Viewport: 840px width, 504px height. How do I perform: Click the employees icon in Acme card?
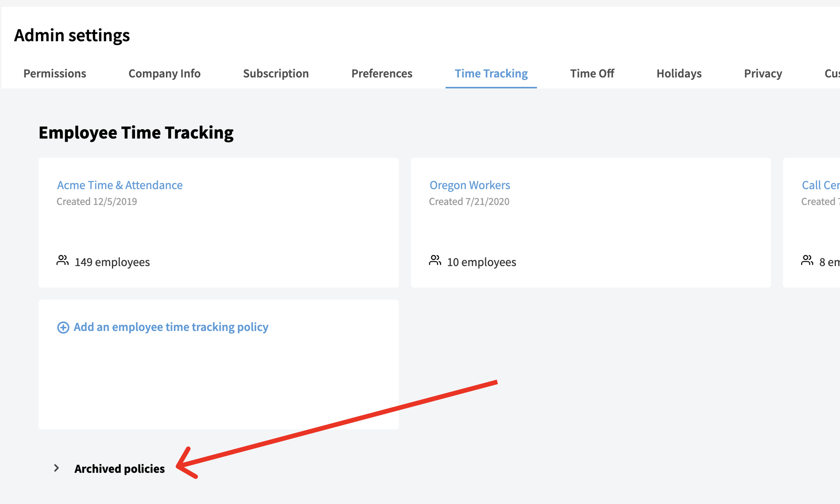pos(63,260)
